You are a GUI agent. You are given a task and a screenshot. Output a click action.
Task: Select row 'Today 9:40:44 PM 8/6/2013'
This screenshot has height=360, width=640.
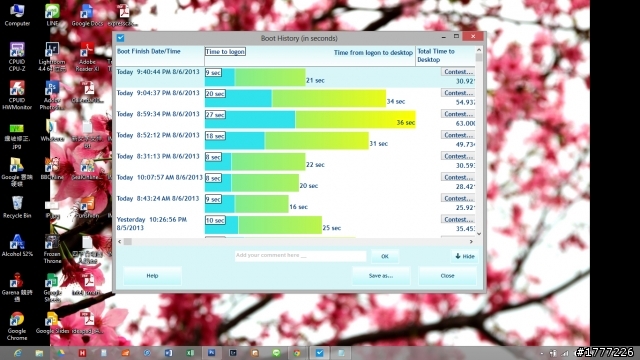(x=296, y=77)
